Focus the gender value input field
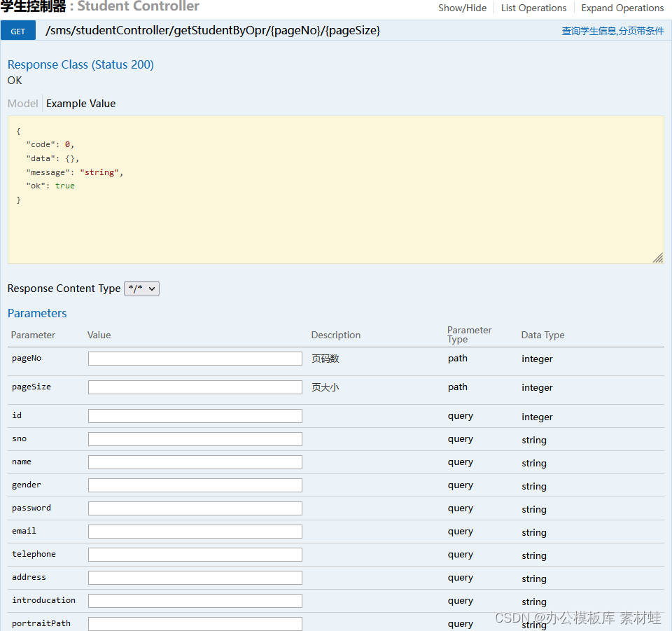Screen dimensions: 672x631 click(195, 485)
